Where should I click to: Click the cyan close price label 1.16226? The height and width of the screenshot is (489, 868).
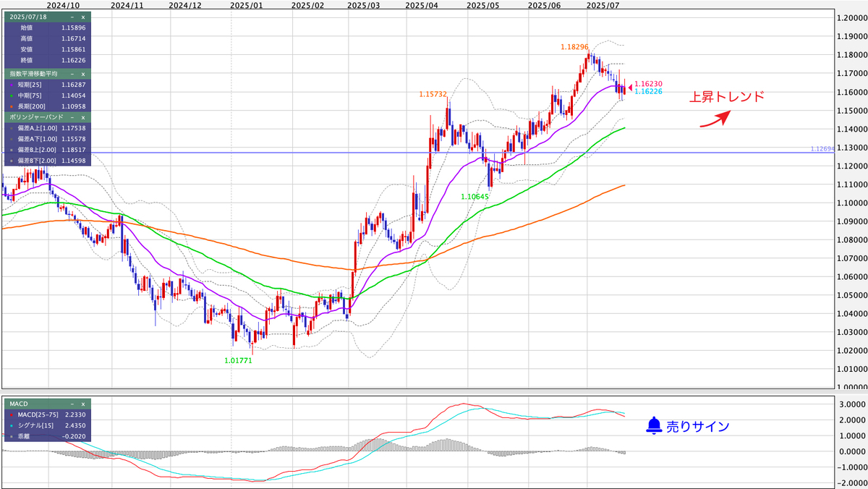pos(648,92)
